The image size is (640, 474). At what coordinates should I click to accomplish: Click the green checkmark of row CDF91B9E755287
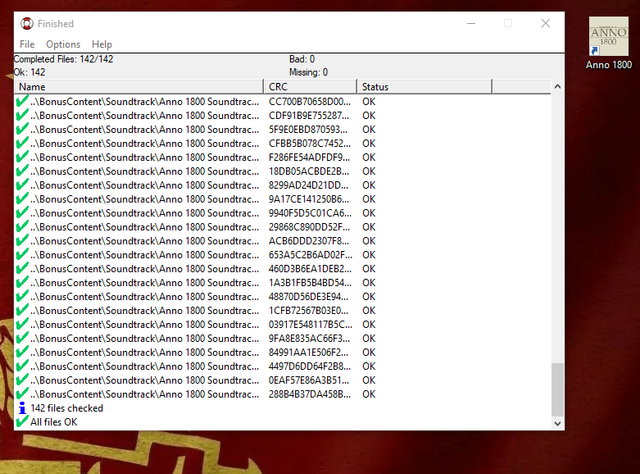(22, 115)
